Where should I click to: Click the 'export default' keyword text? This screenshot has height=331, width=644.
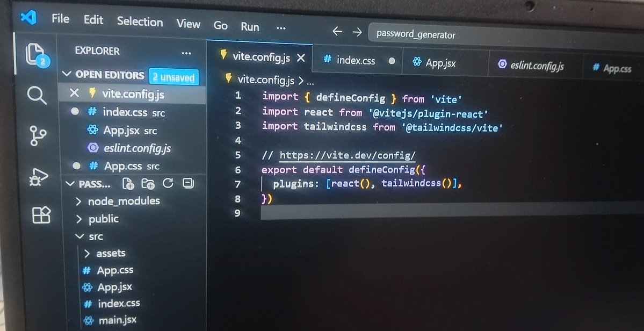coord(302,170)
